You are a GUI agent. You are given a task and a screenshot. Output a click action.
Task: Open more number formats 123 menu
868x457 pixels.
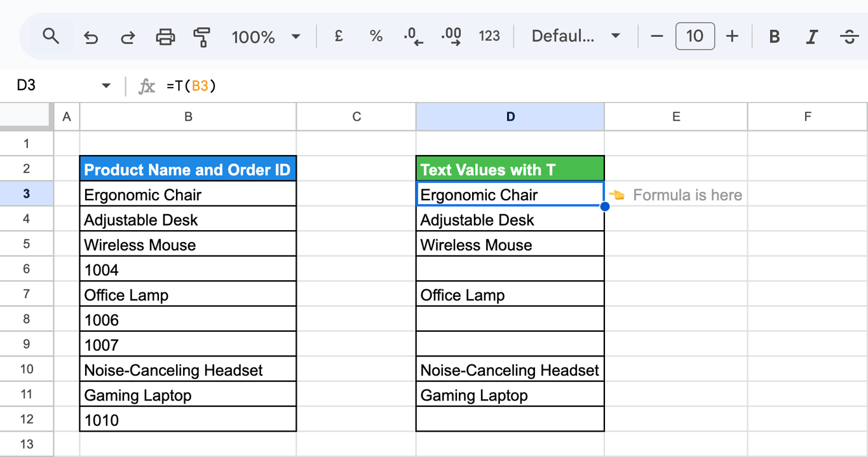coord(489,37)
